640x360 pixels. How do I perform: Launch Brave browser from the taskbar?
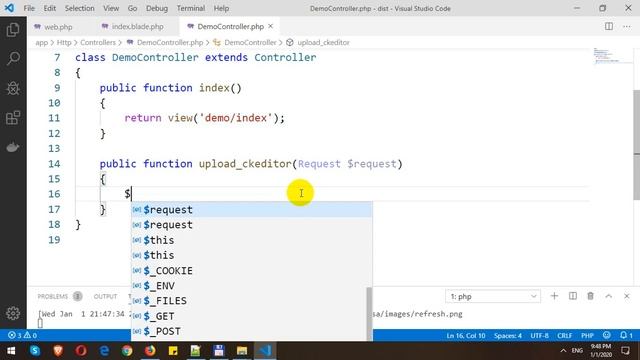[x=58, y=351]
